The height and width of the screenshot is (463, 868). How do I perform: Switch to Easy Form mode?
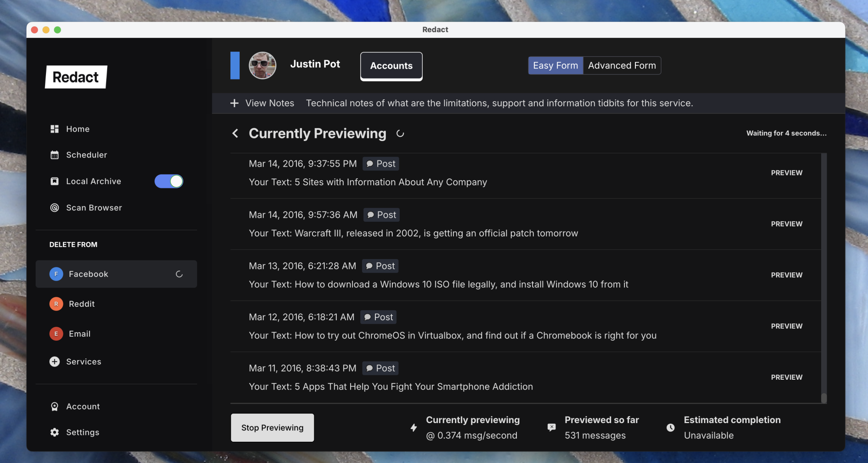click(556, 66)
